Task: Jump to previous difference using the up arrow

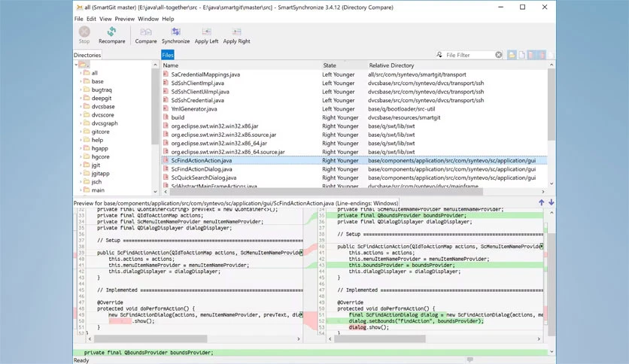Action: point(542,202)
